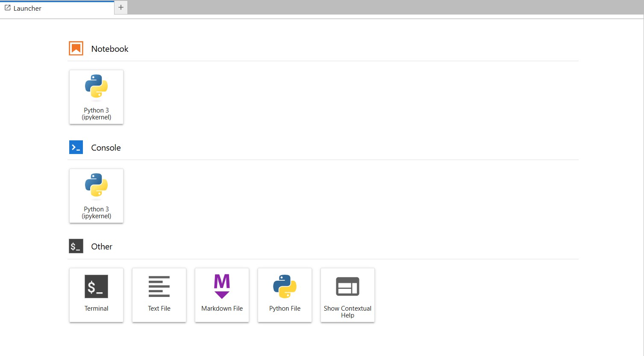Click the Text File label
644x356 pixels.
(x=159, y=309)
